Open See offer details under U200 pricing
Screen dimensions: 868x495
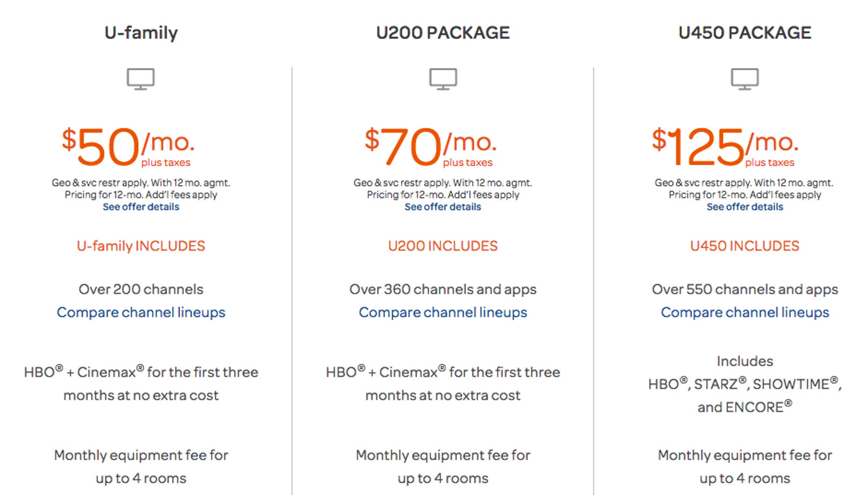(x=443, y=207)
